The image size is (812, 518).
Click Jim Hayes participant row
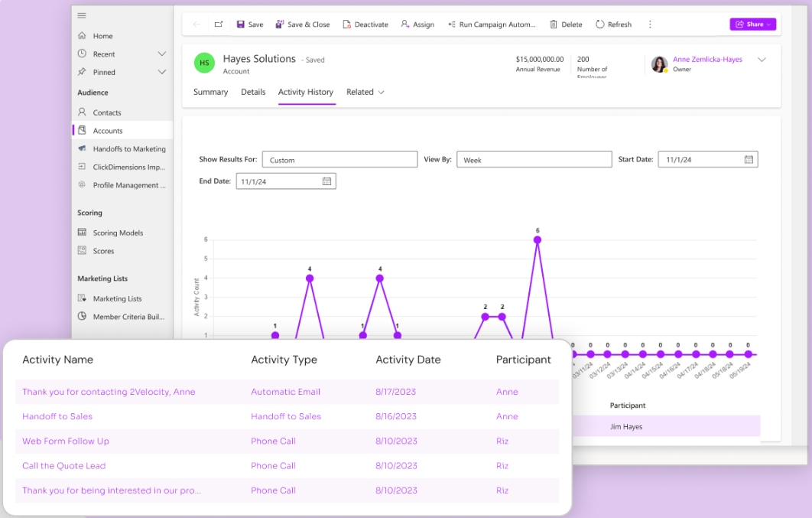[x=667, y=426]
